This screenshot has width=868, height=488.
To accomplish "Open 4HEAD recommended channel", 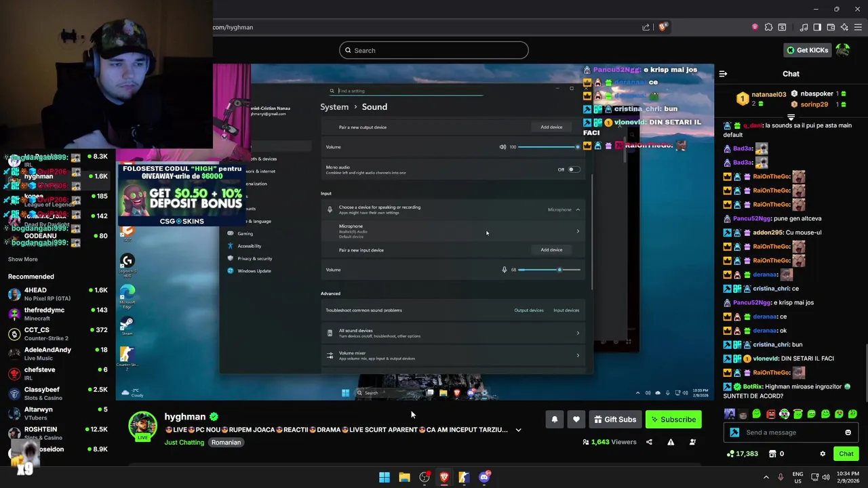I will point(57,293).
